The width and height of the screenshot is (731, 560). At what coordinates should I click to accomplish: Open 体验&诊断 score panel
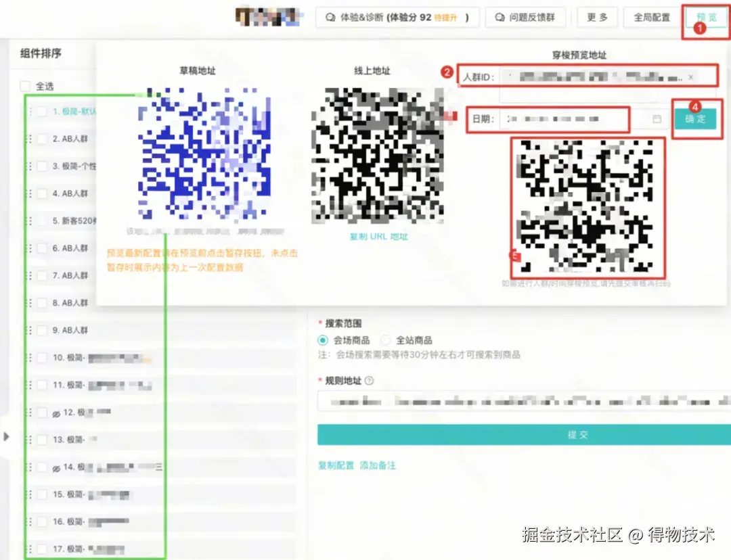tap(398, 18)
